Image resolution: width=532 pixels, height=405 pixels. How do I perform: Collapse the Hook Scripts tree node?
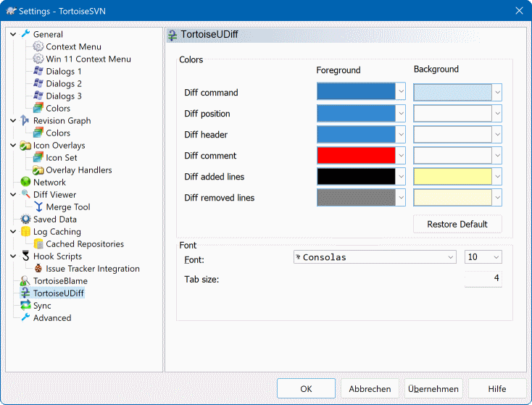[x=13, y=256]
